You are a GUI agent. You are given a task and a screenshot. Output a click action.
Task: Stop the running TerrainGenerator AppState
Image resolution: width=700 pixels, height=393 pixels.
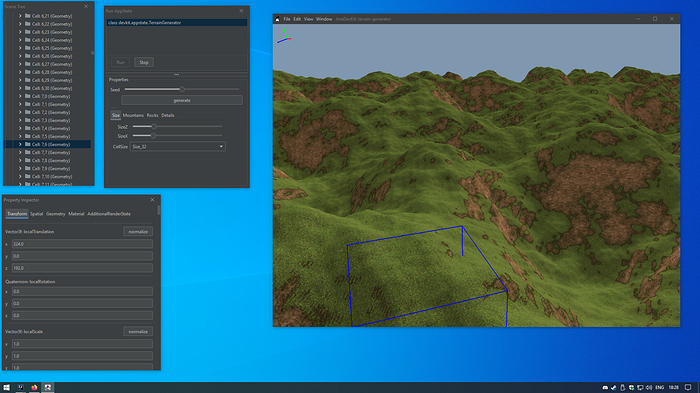coord(144,62)
